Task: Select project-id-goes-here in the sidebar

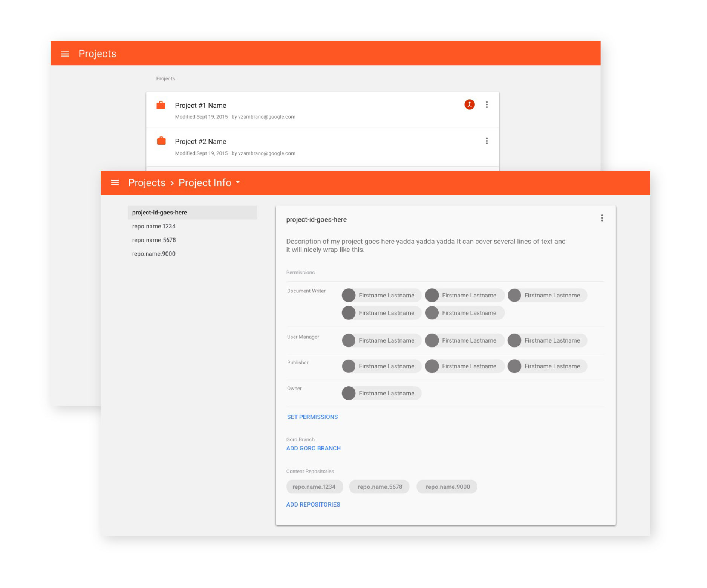Action: [x=159, y=212]
